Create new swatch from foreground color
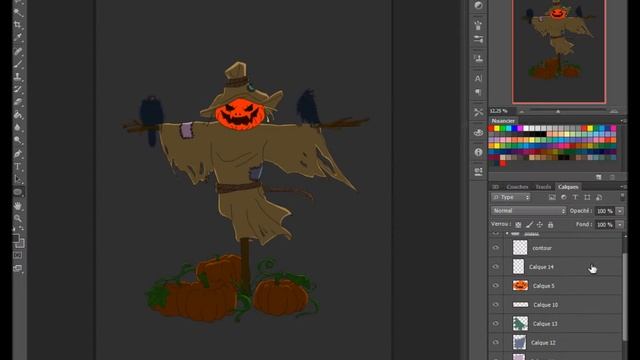Image resolution: width=640 pixels, height=360 pixels. pos(598,177)
